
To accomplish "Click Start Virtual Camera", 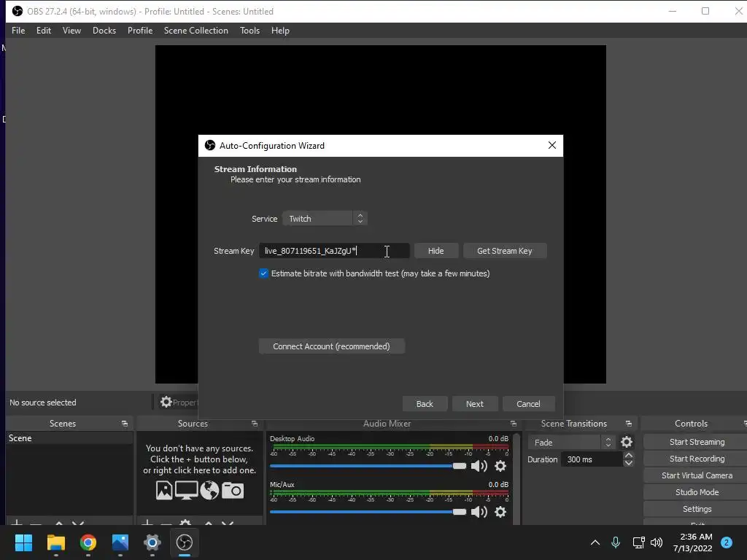I will coord(697,475).
